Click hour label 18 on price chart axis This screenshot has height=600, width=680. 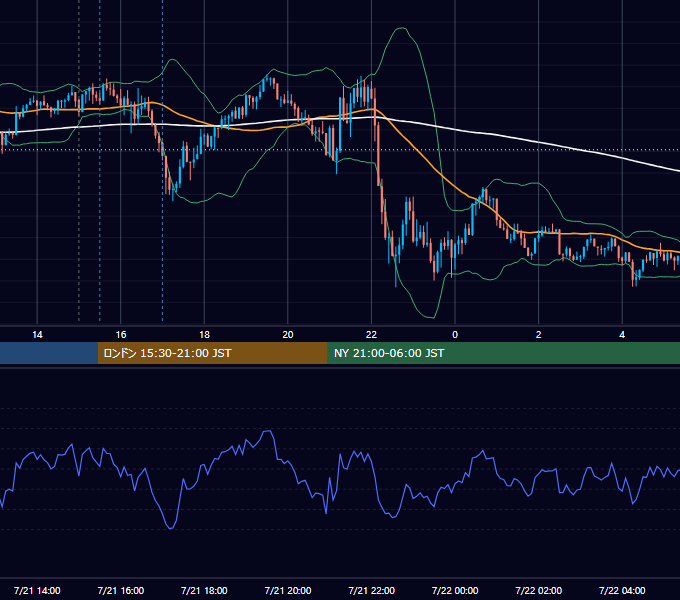204,335
